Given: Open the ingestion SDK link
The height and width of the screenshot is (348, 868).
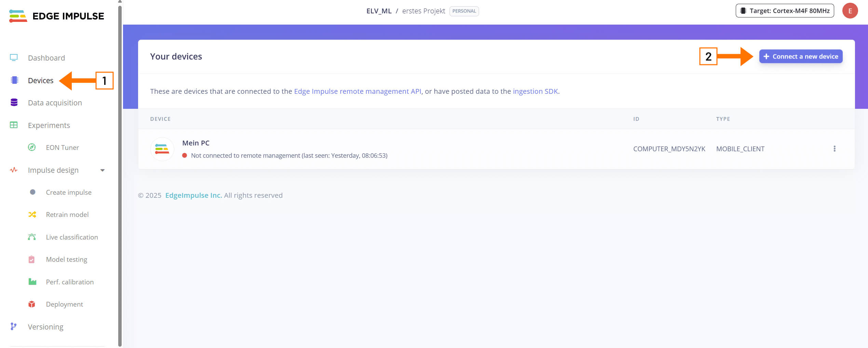Looking at the screenshot, I should (x=535, y=91).
